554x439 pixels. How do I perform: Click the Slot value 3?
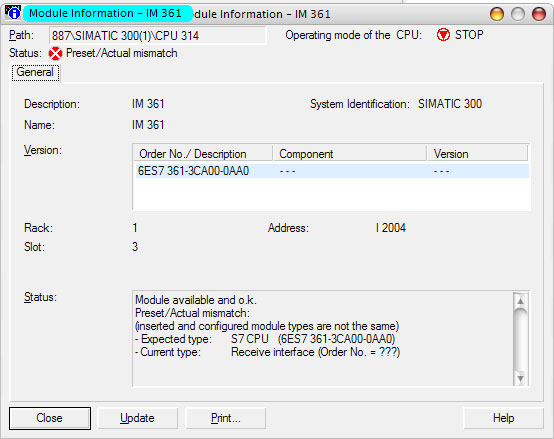coord(135,247)
